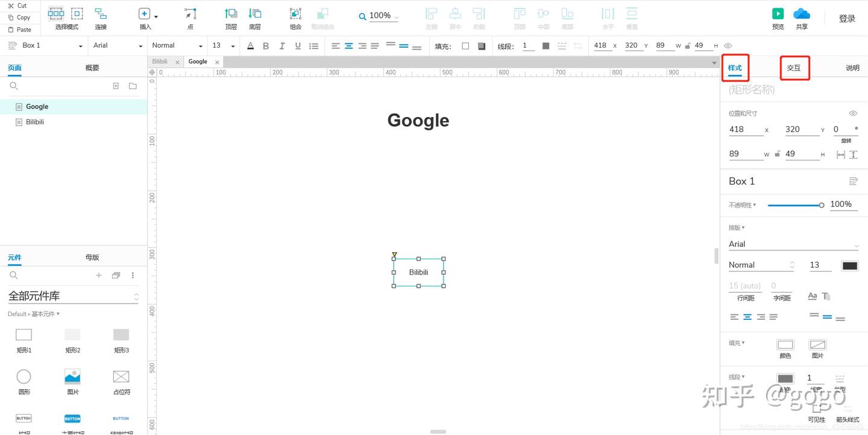
Task: Click the Google heading on the canvas
Action: (418, 120)
